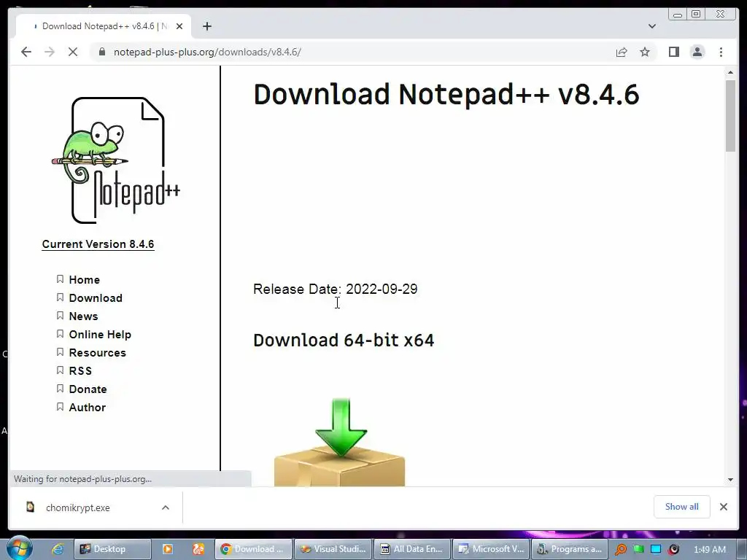Expand the tab search chevron
Screen dimensions: 747x560
click(651, 26)
